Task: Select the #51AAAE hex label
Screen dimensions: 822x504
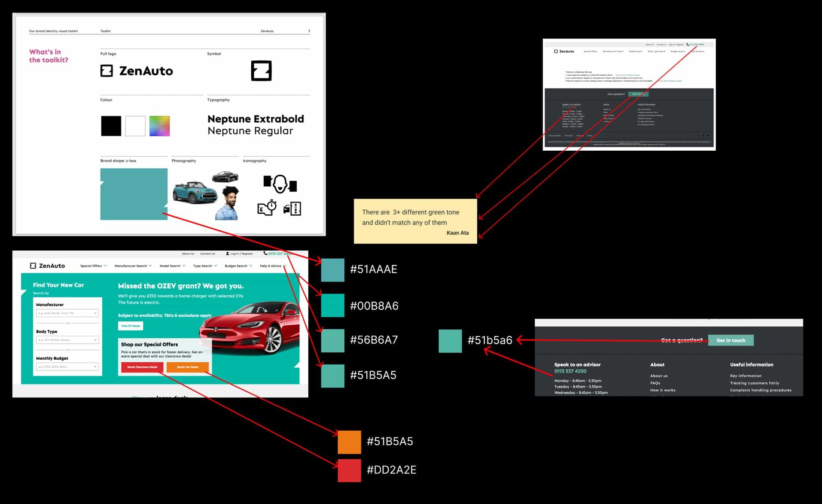Action: coord(374,269)
